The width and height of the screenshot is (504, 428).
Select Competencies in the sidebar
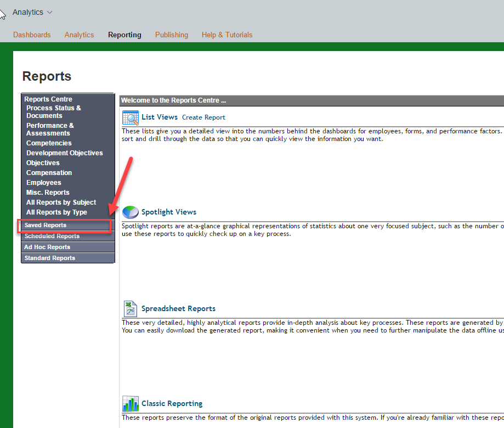pos(49,143)
